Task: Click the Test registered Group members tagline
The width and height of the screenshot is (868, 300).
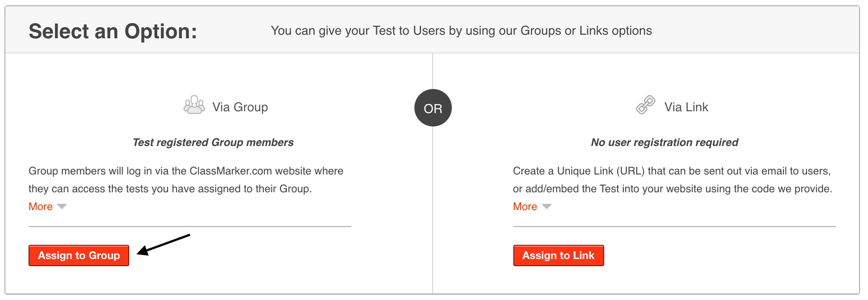Action: [x=213, y=142]
